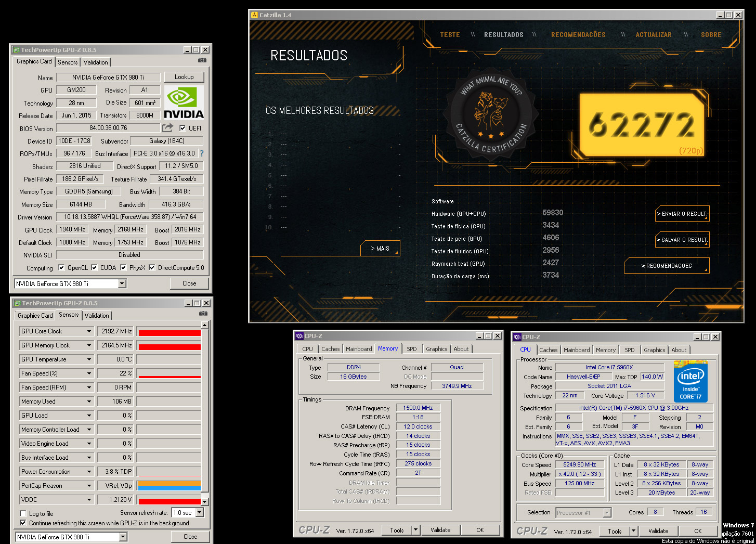Viewport: 756px width, 544px height.
Task: Open Mainboard tab in CPU-Z Memory window
Action: (x=359, y=349)
